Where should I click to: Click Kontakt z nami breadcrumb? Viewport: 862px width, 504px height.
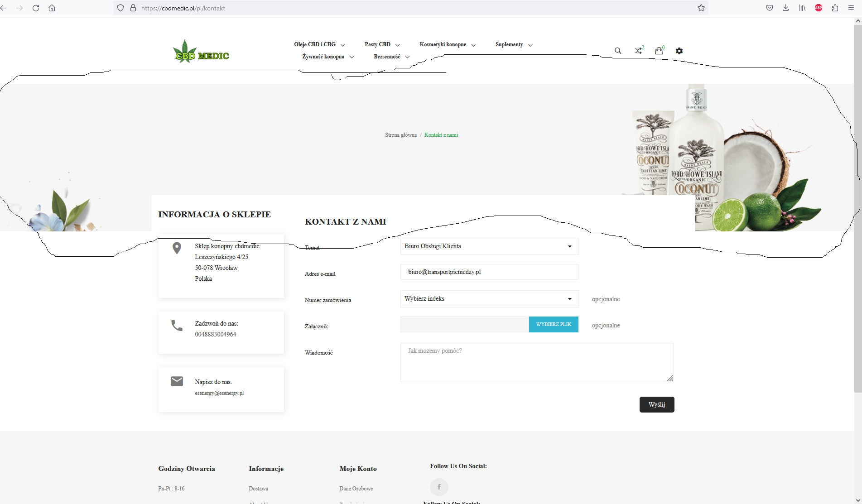pos(441,135)
